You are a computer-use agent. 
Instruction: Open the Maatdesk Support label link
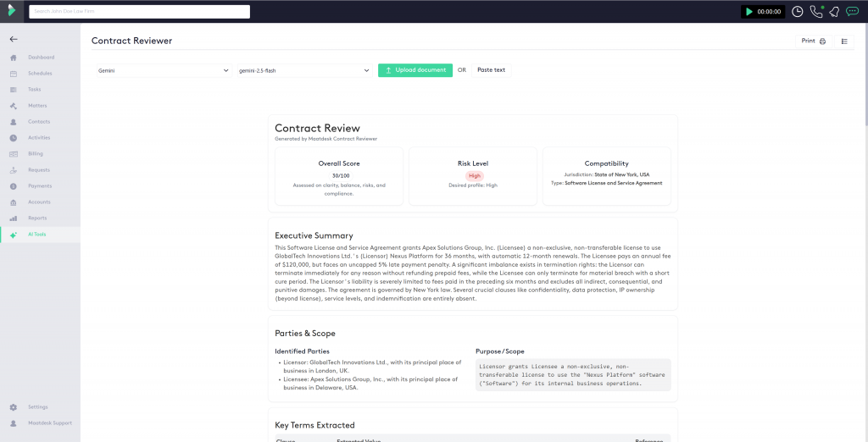pos(50,423)
